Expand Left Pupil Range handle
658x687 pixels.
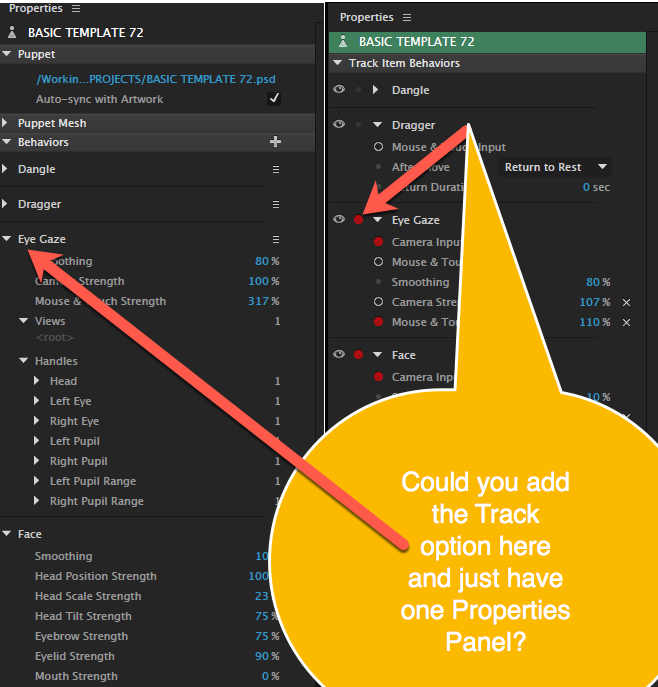37,481
